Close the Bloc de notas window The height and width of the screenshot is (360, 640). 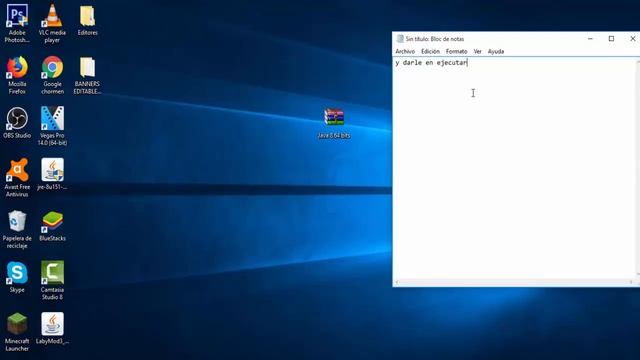coord(633,39)
